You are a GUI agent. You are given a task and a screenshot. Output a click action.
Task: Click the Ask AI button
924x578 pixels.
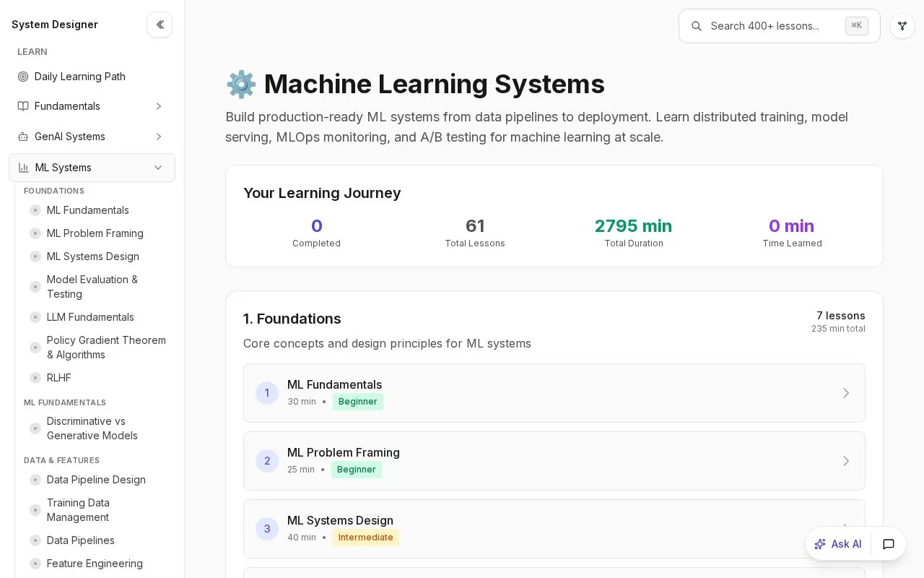click(x=838, y=544)
